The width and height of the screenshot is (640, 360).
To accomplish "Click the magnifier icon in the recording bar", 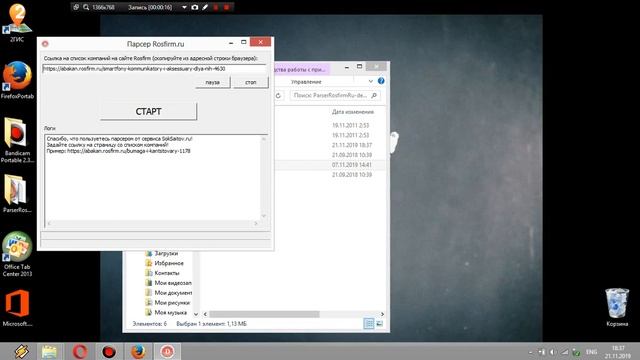I will 86,7.
